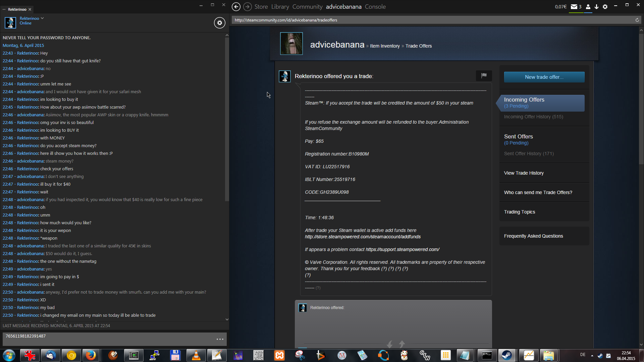Reload the page with the refresh icon
644x362 pixels.
[x=637, y=20]
